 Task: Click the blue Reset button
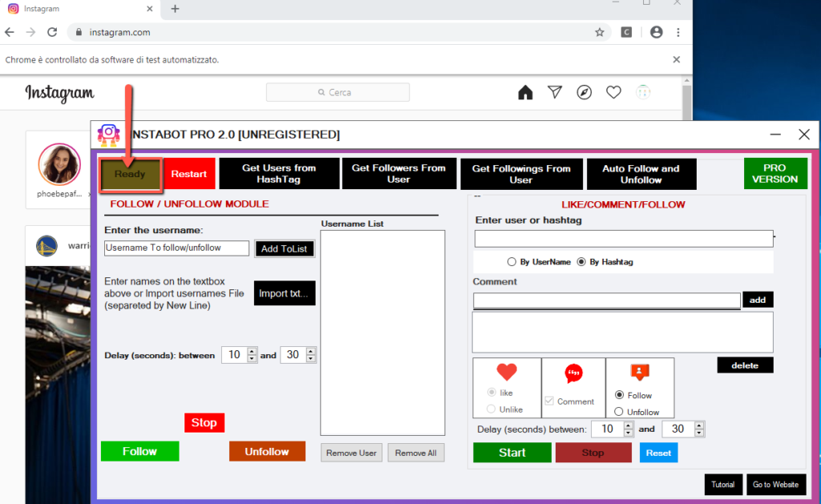click(x=659, y=453)
